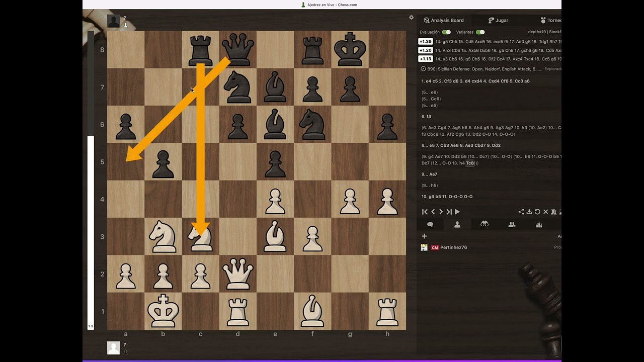Screen dimensions: 644x362
Task: Click the vertical evaluation bar
Action: click(91, 180)
